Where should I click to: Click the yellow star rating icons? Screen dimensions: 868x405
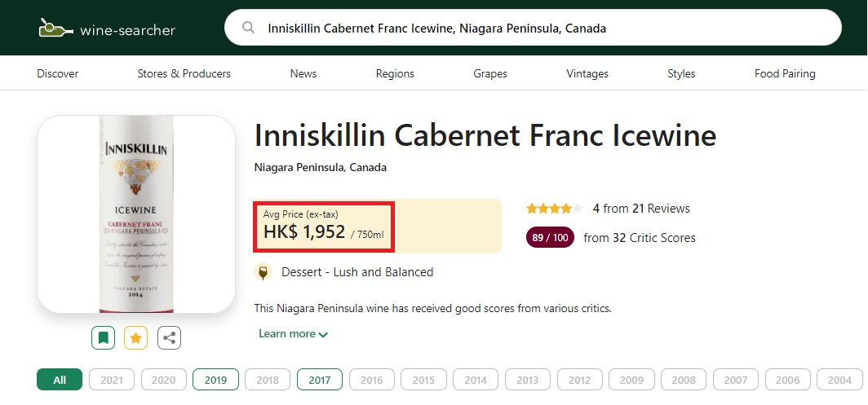point(554,209)
